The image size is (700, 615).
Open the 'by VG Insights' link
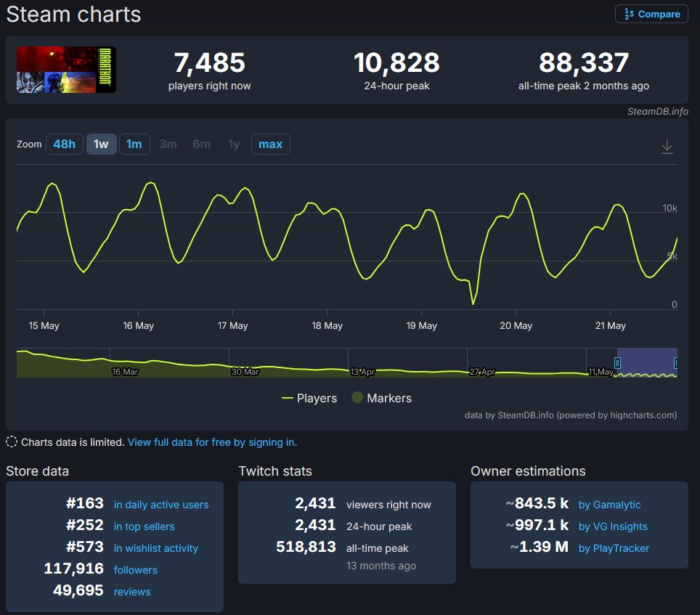[x=613, y=526]
